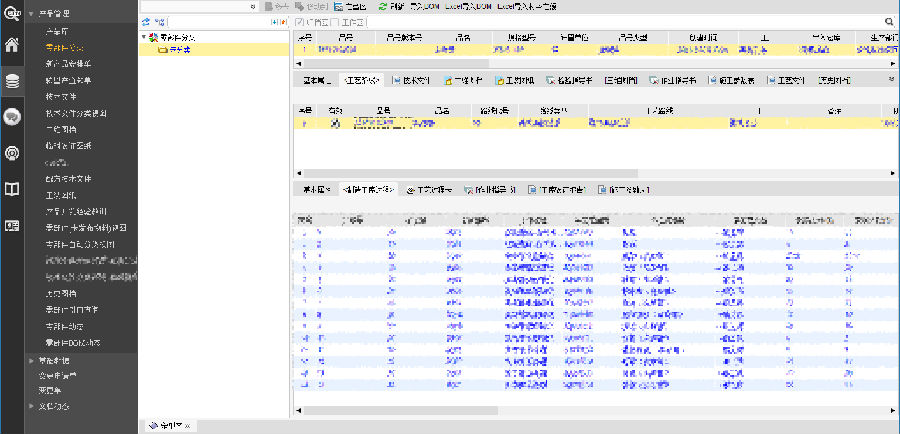Viewport: 900px width, 434px height.
Task: Open the book icon in the left sidebar
Action: click(12, 188)
